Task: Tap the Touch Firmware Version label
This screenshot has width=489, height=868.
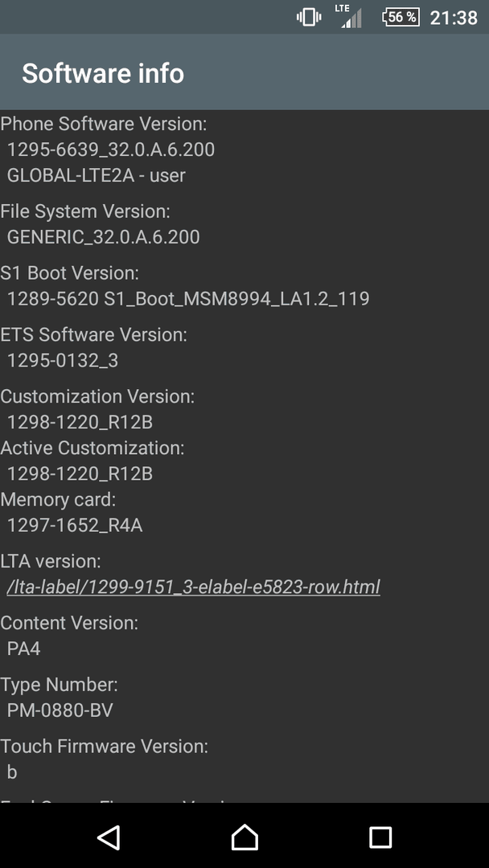Action: 104,746
